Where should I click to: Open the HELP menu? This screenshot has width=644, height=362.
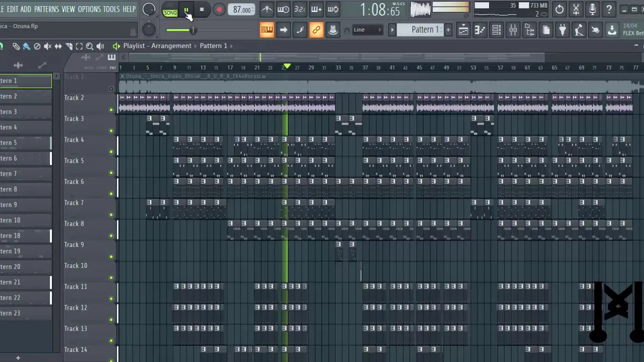(129, 9)
